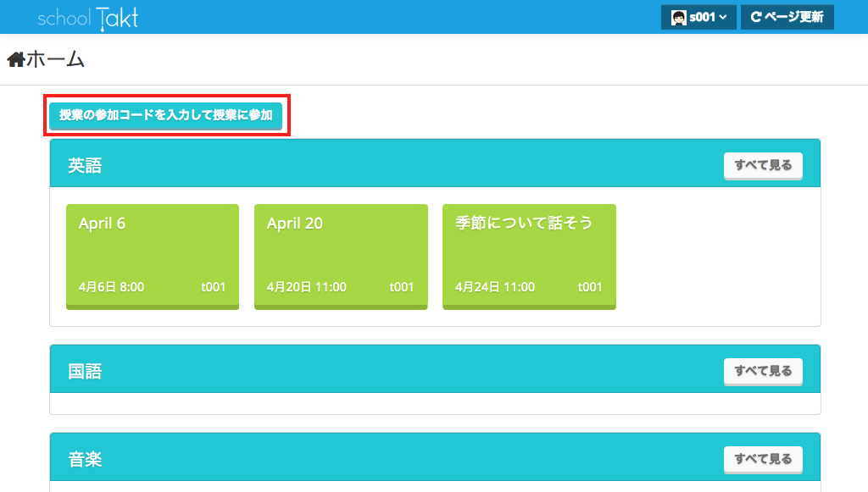This screenshot has width=868, height=492.
Task: Click the home icon beside ホーム
Action: tap(16, 59)
